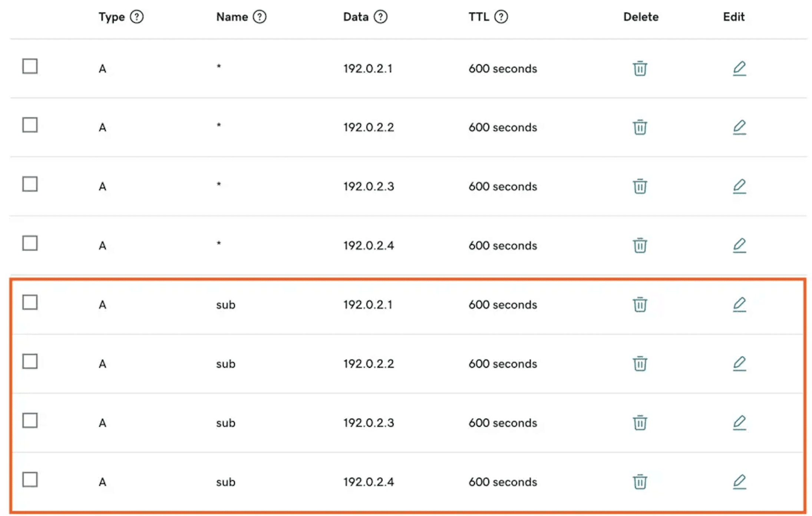Delete wildcard A record pointing to 192.0.2.1
This screenshot has width=812, height=516.
(640, 69)
